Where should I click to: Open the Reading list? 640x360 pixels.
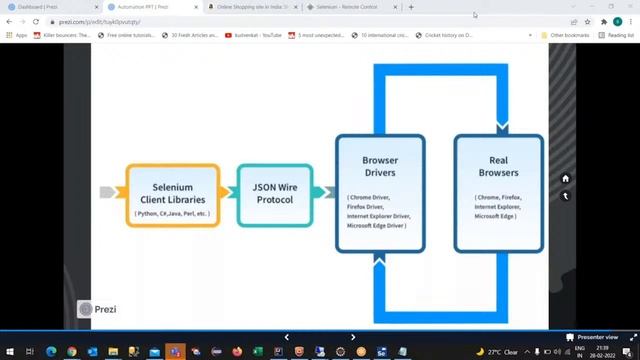click(616, 36)
